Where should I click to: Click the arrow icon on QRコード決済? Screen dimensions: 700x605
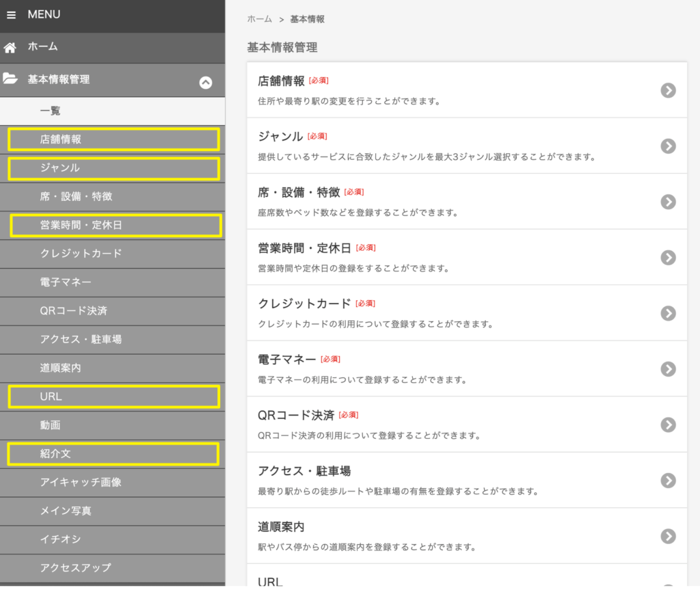pyautogui.click(x=668, y=425)
